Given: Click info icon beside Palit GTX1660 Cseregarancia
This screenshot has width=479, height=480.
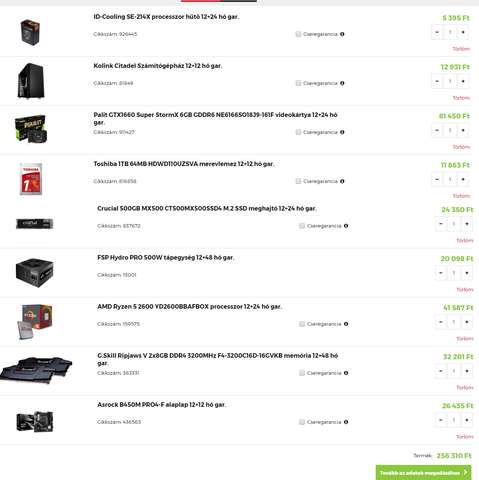Looking at the screenshot, I should 342,132.
